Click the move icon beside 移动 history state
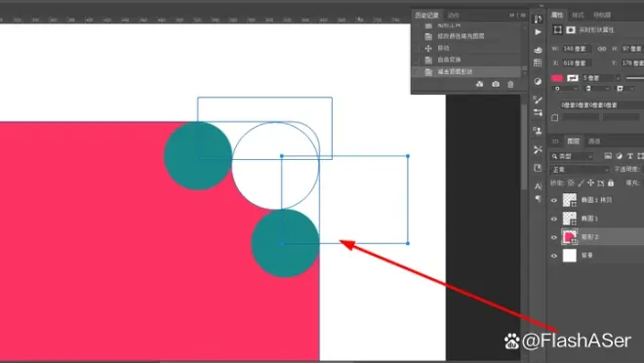This screenshot has width=644, height=363. tap(428, 48)
